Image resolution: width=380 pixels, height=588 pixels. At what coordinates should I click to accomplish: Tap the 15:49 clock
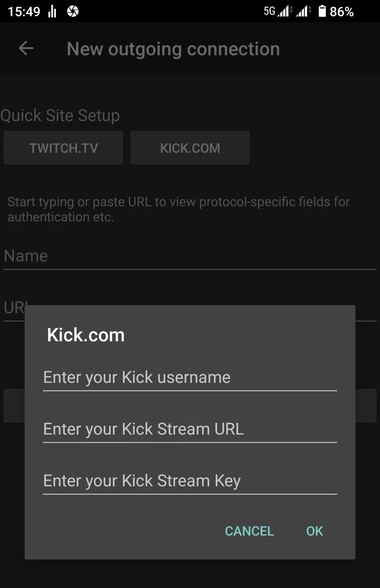24,12
